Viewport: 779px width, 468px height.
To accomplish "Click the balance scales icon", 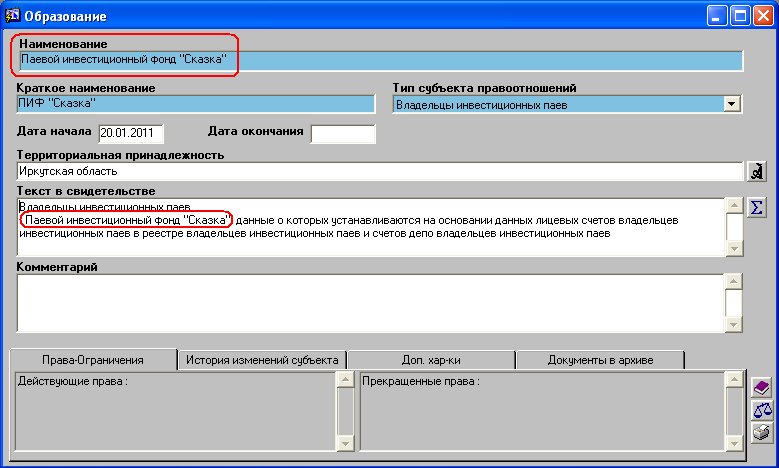I will 762,410.
